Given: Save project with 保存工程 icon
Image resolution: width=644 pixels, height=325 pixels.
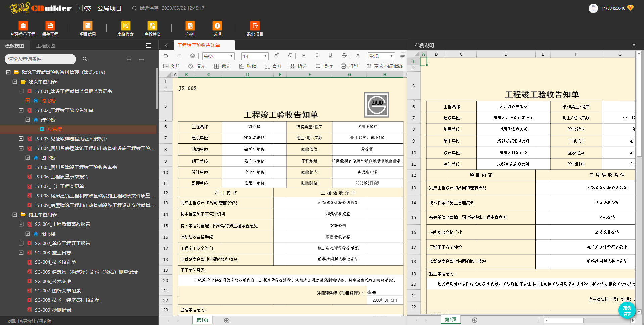Looking at the screenshot, I should [x=50, y=29].
